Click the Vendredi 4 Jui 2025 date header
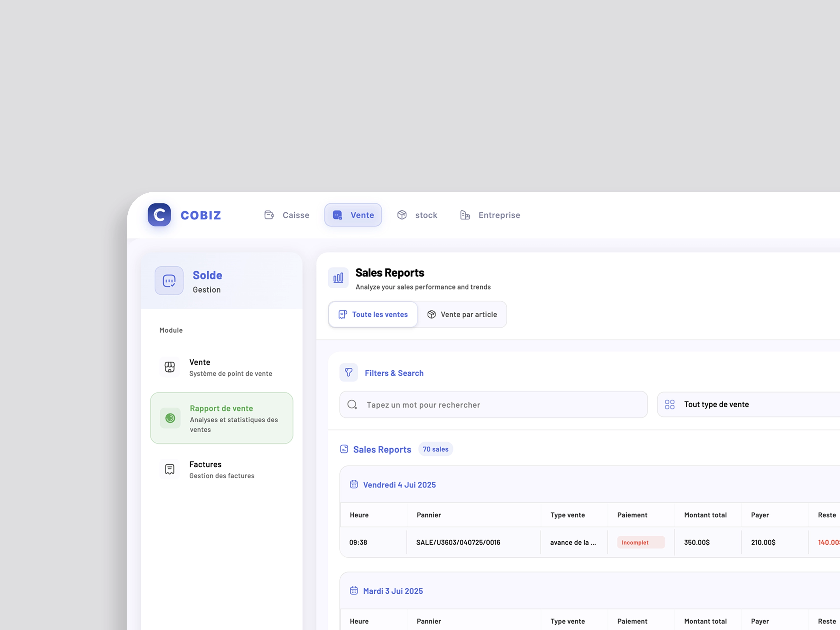 tap(400, 485)
